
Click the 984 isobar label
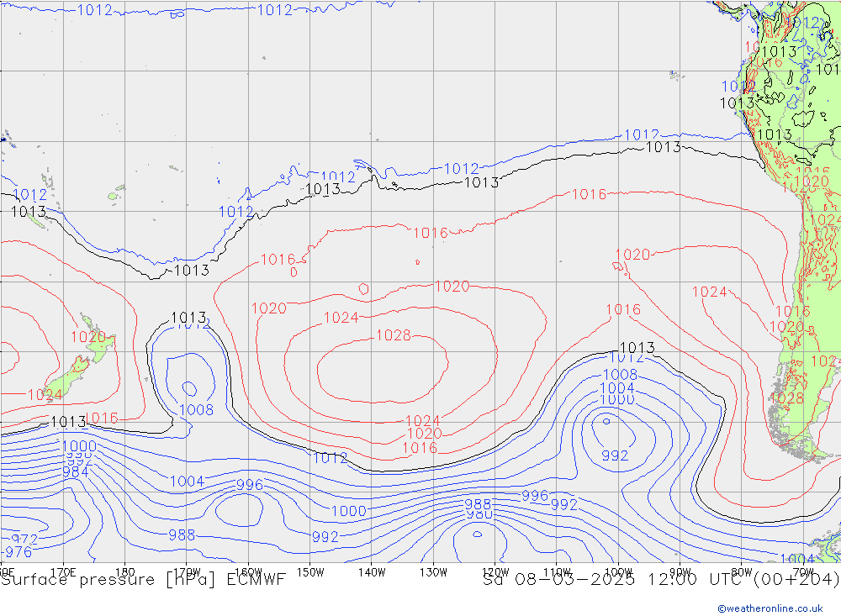tap(76, 471)
